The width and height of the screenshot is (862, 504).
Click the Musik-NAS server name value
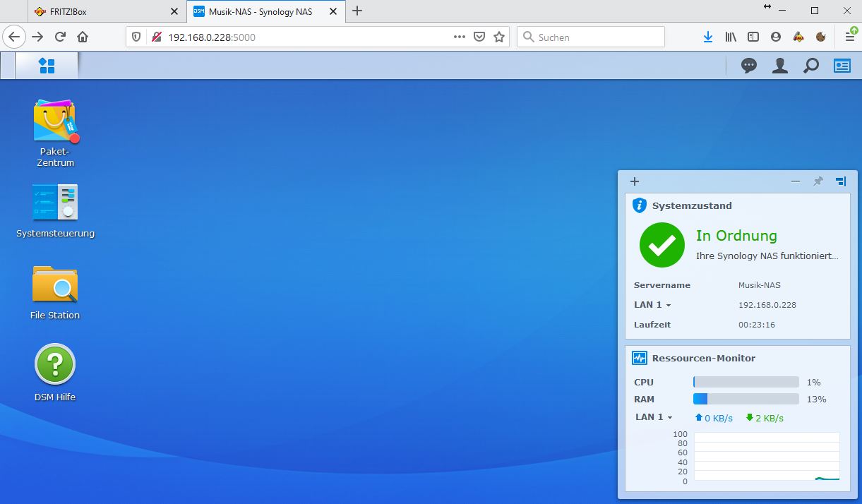[760, 285]
